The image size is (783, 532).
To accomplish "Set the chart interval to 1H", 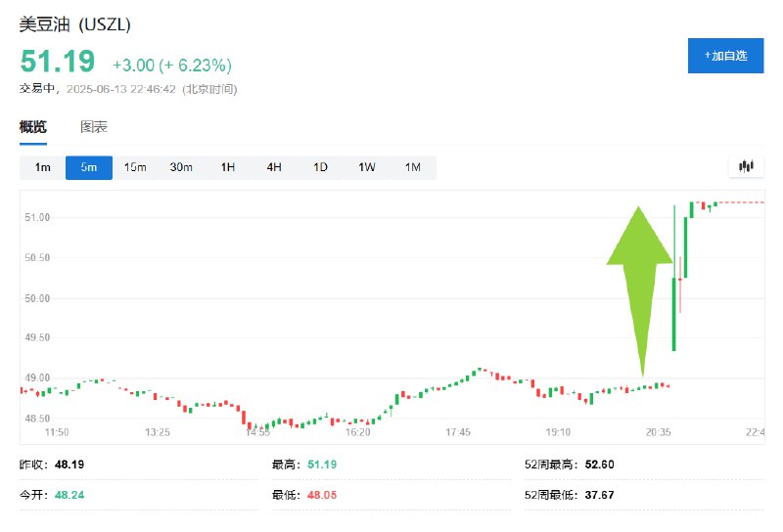I will (x=228, y=167).
